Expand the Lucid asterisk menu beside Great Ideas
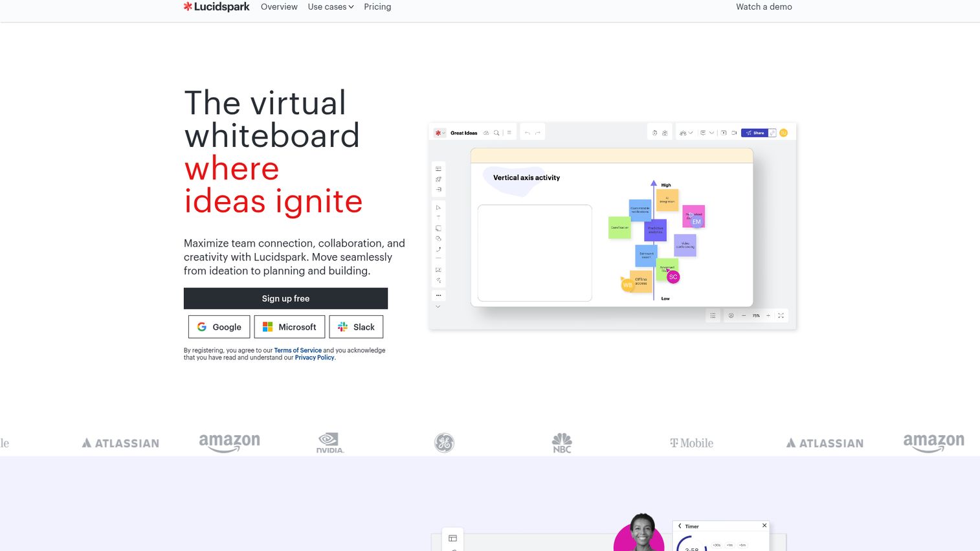This screenshot has width=980, height=551. coord(440,133)
